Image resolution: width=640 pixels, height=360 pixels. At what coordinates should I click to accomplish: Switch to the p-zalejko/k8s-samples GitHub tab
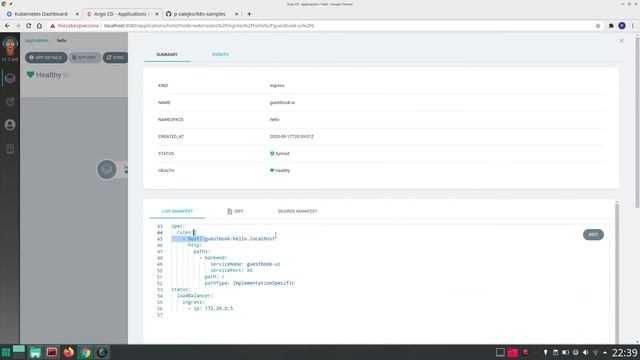point(200,14)
